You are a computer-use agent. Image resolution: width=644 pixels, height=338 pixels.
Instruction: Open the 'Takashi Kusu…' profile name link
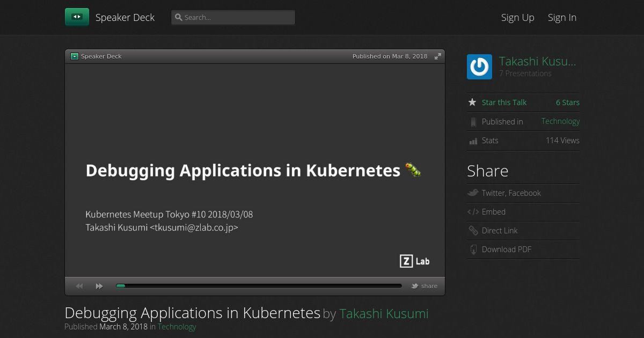537,61
